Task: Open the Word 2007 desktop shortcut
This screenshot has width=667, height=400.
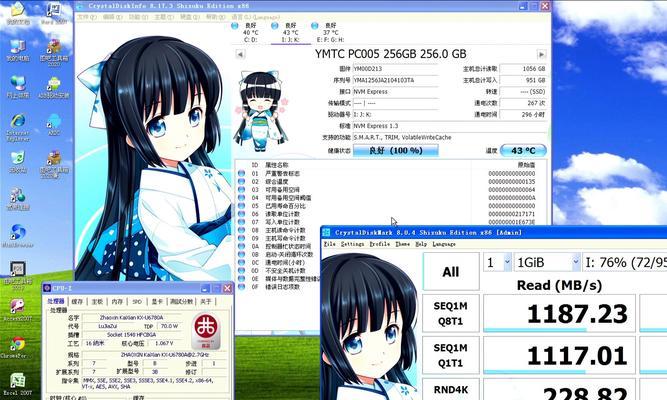Action: click(x=54, y=14)
